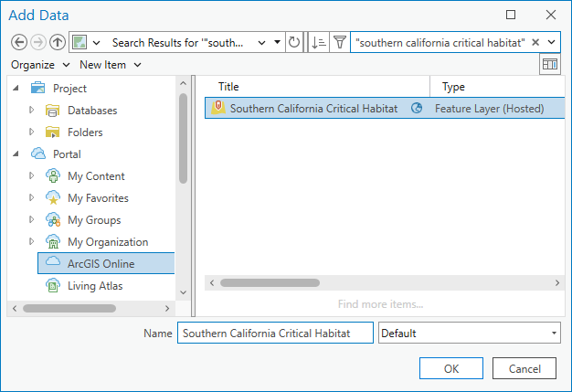The height and width of the screenshot is (392, 572).
Task: Open the Organize menu
Action: [x=40, y=65]
